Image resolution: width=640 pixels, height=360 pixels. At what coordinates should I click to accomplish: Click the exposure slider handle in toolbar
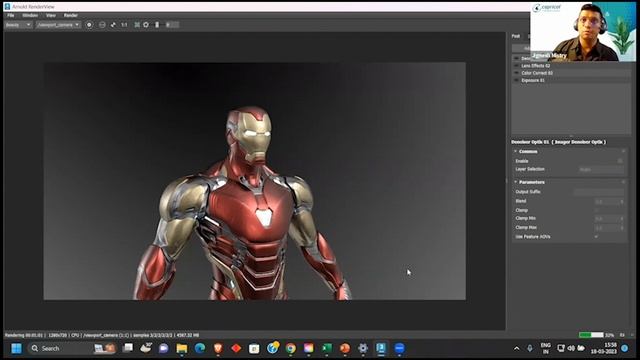click(x=157, y=25)
